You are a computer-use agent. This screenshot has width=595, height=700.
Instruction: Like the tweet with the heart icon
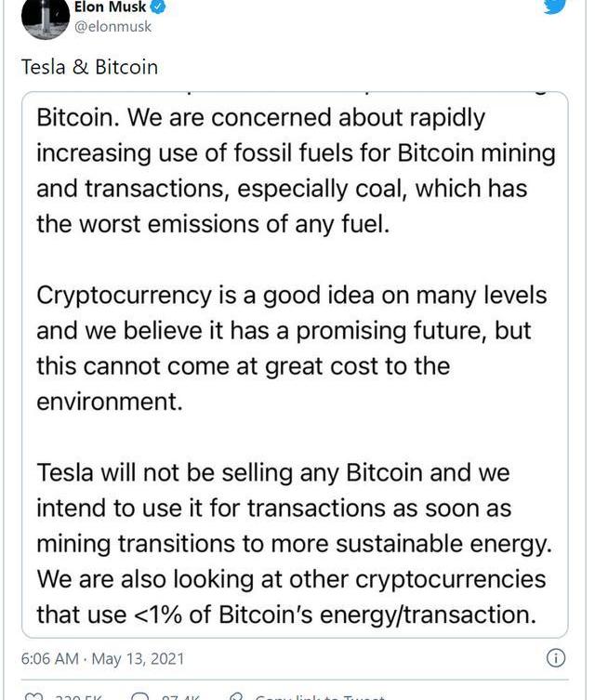(x=34, y=695)
